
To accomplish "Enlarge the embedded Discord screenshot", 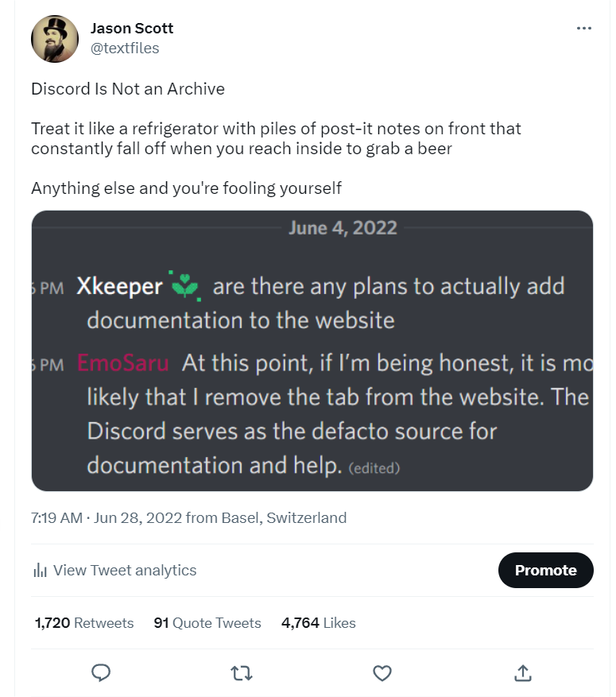I will tap(312, 350).
